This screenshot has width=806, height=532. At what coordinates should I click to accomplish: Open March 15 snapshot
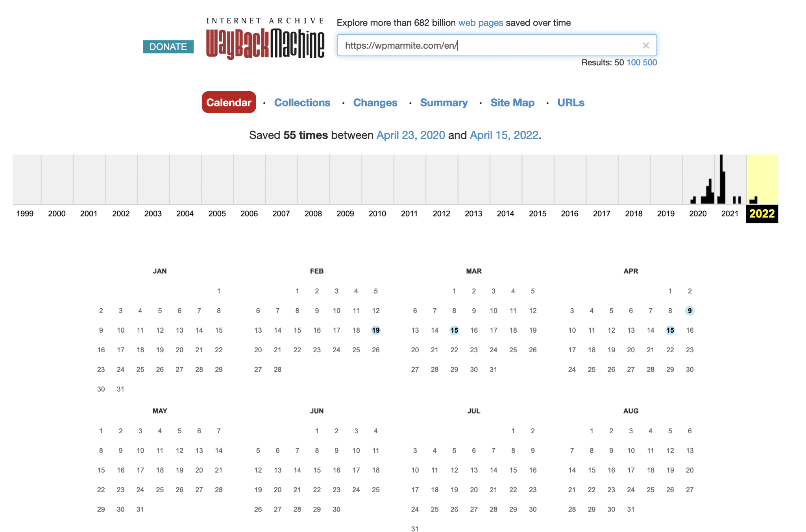point(454,330)
